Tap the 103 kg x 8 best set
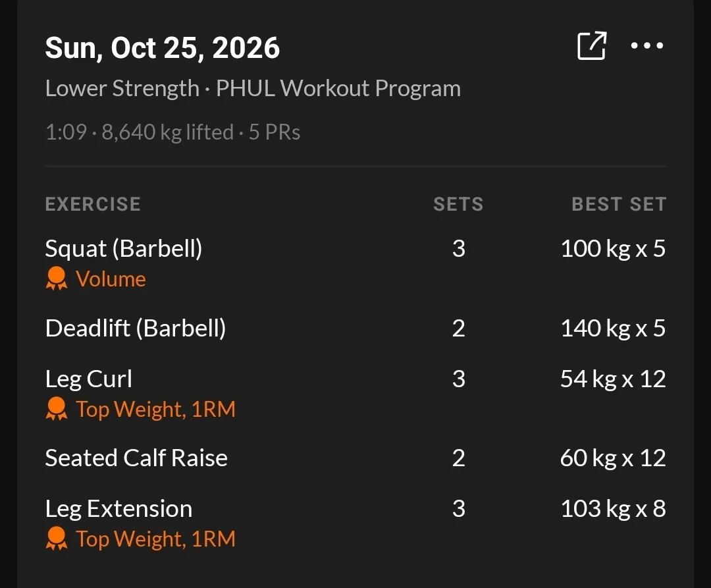The width and height of the screenshot is (711, 588). pos(613,509)
